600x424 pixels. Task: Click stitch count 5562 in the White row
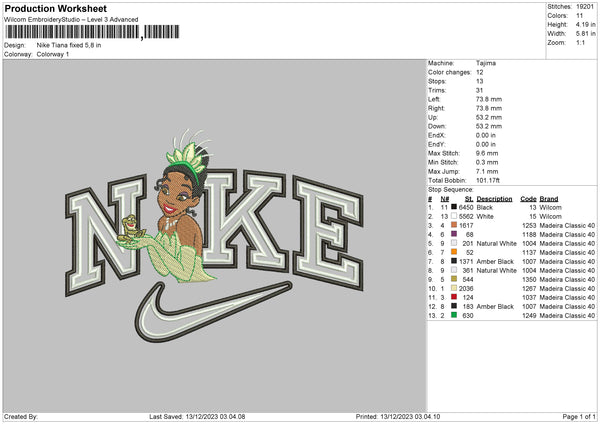coord(466,217)
